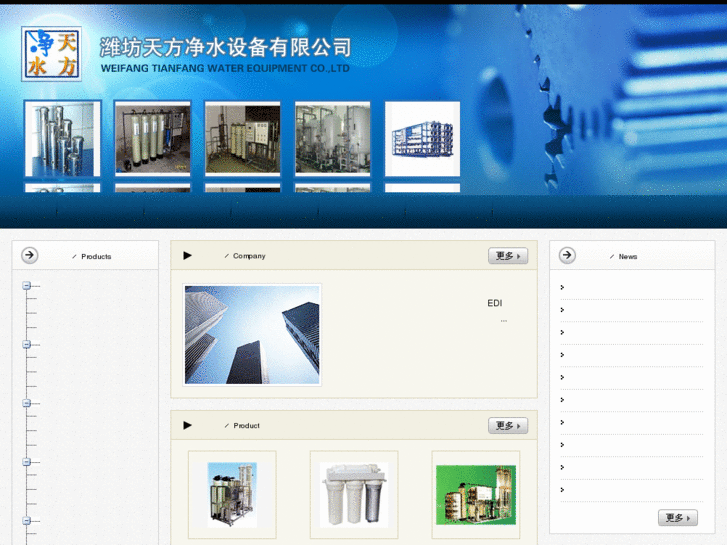The width and height of the screenshot is (727, 545).
Task: Collapse the bottom visible Products tree node
Action: [x=26, y=521]
